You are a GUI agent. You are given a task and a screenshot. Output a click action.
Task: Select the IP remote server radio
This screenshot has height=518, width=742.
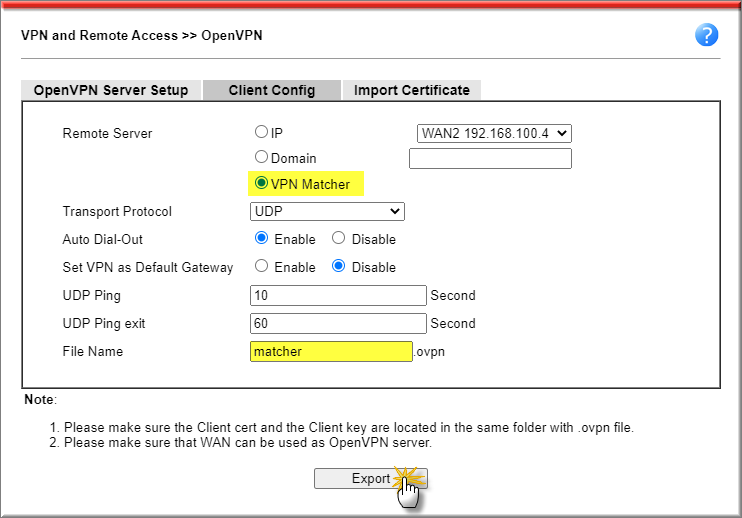coord(261,132)
